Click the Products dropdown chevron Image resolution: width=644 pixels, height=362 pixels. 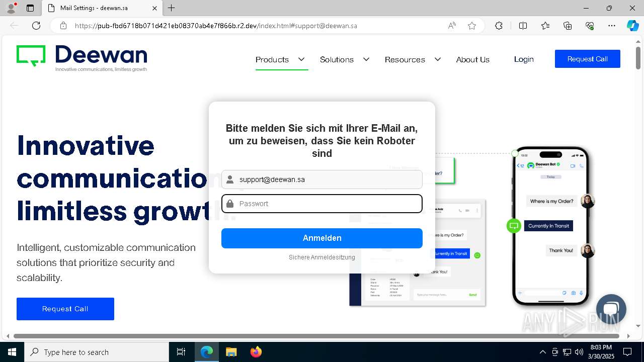click(x=301, y=59)
